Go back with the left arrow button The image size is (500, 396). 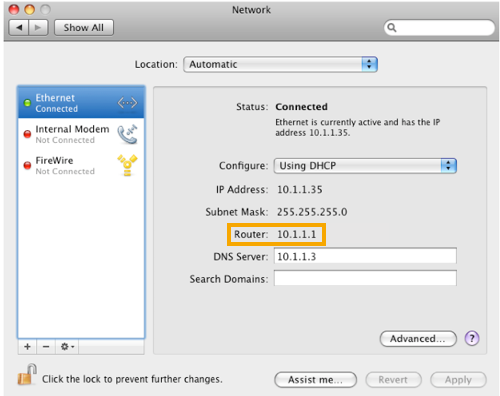click(19, 28)
